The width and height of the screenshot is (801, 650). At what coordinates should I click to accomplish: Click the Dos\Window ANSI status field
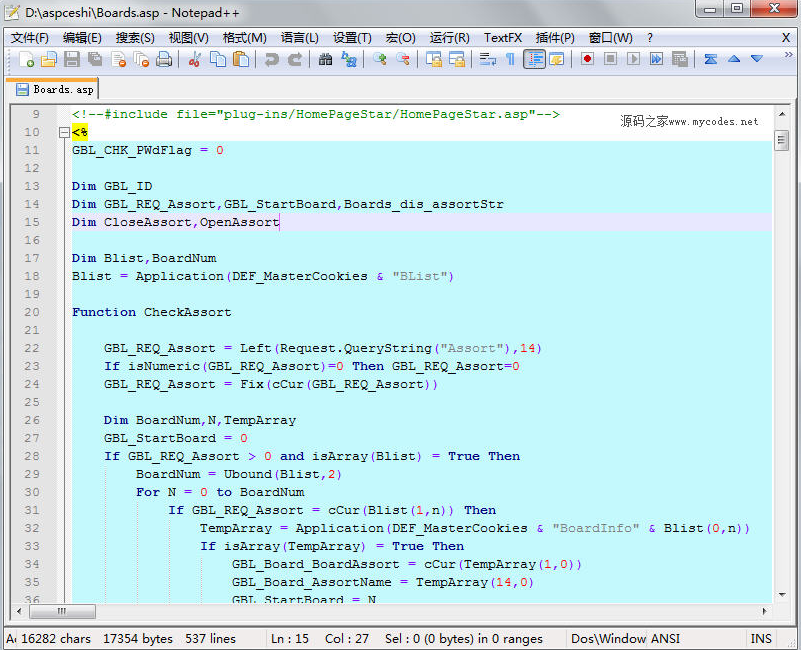626,638
